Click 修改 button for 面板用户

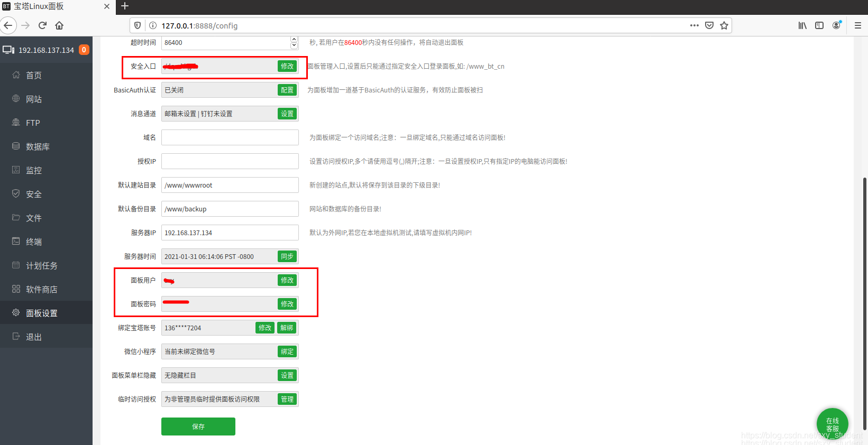tap(287, 280)
